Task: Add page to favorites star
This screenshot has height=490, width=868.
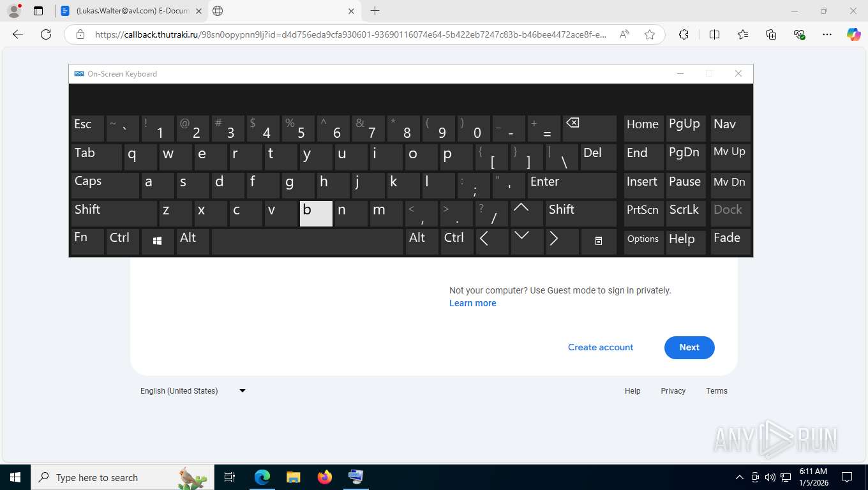Action: point(650,34)
